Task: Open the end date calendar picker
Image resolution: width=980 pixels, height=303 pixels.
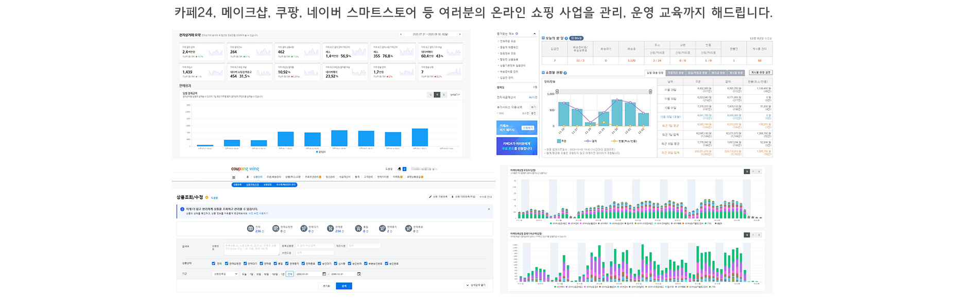Action: 359,274
